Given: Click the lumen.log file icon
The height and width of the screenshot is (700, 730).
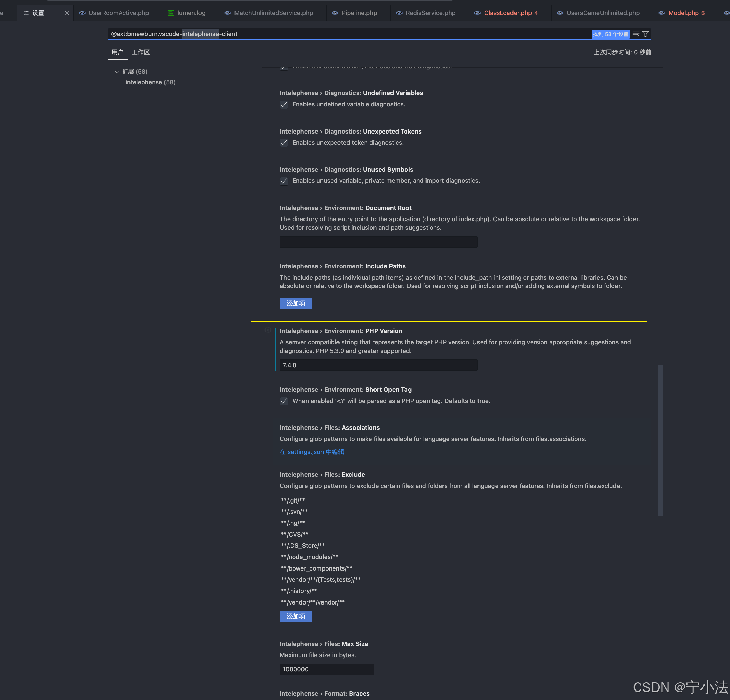Looking at the screenshot, I should (x=171, y=13).
